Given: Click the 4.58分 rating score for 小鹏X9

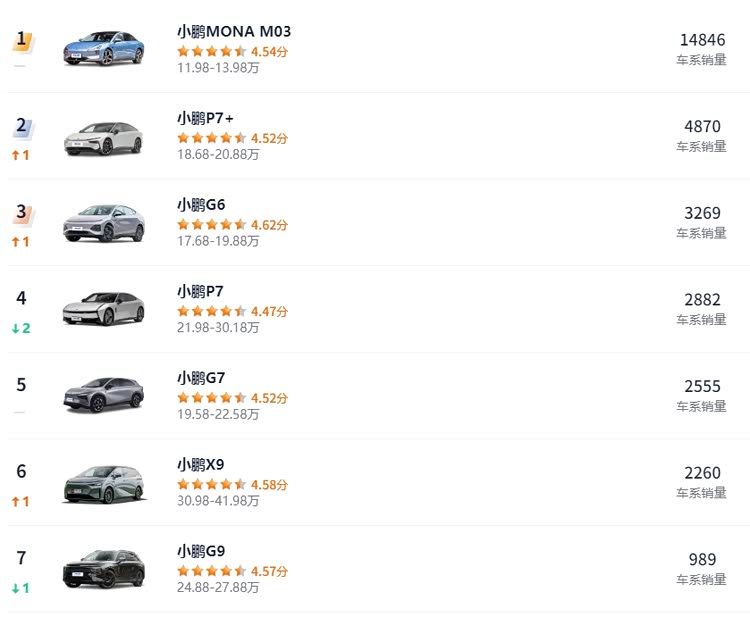Looking at the screenshot, I should [269, 485].
